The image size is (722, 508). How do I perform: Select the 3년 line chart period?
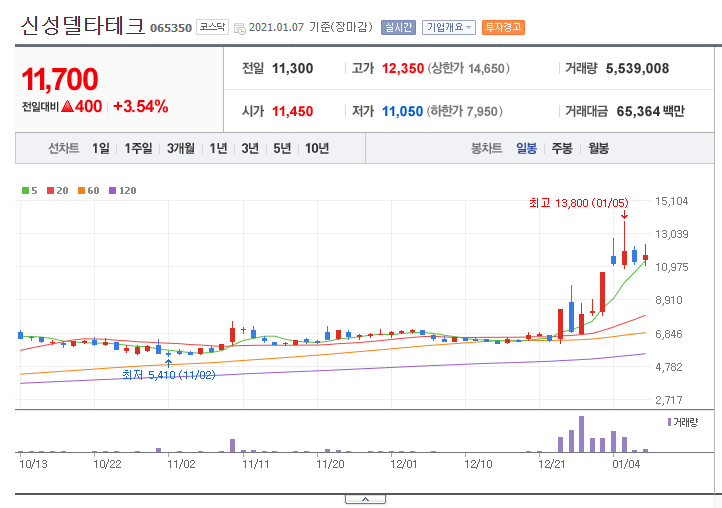coord(250,148)
